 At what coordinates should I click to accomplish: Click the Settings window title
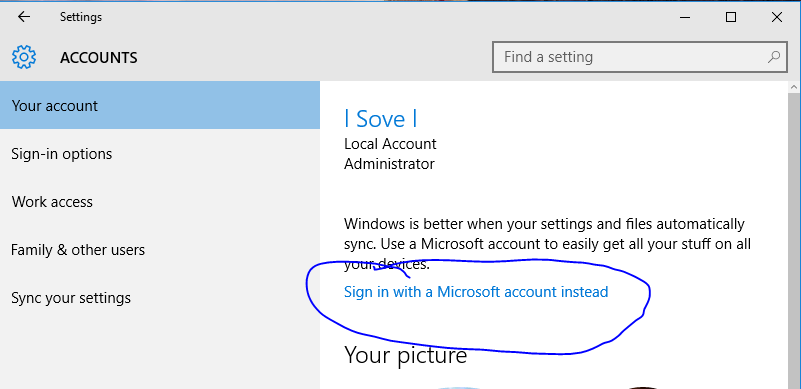click(81, 17)
